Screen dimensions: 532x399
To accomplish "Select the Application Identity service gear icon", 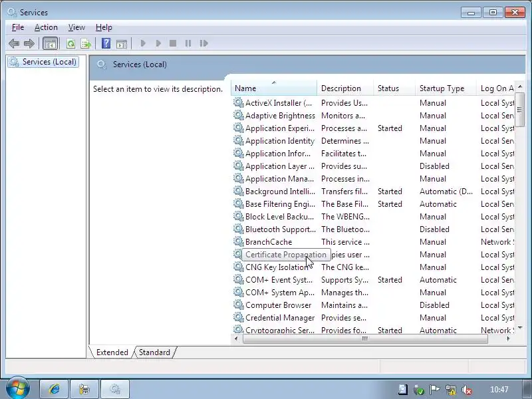I will [x=239, y=140].
